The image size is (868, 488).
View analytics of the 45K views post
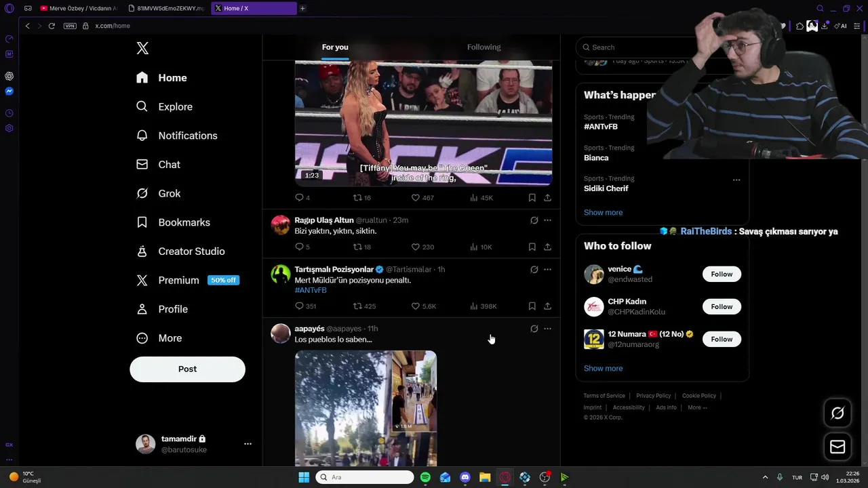tap(481, 198)
